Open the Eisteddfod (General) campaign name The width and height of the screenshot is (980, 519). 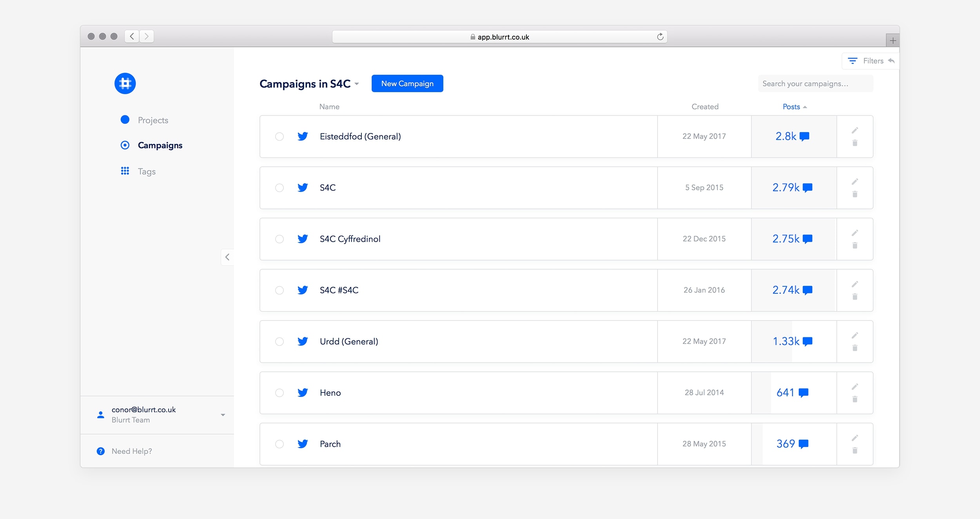tap(360, 136)
